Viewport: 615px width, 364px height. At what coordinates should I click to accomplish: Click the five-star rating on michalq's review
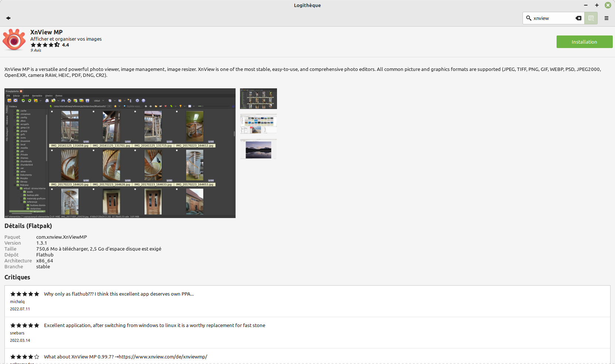coord(24,294)
